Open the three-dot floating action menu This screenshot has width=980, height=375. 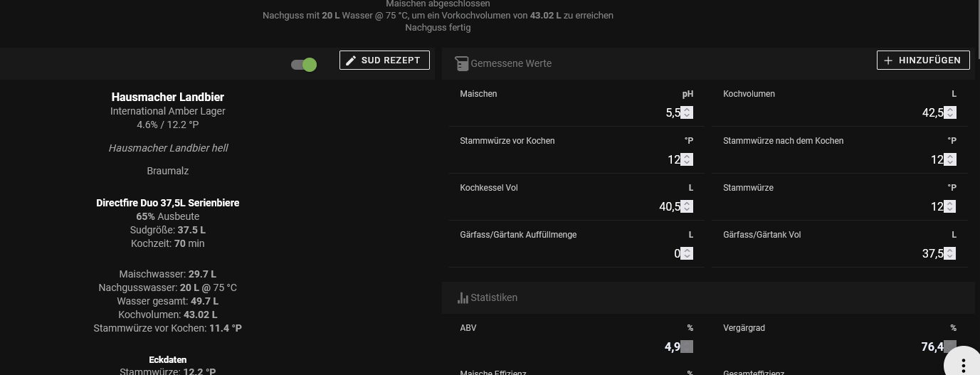[x=963, y=364]
